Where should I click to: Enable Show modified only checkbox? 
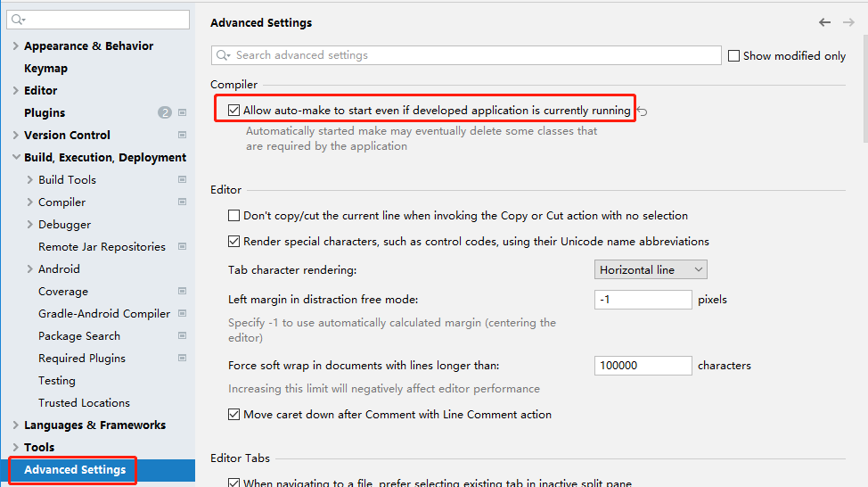tap(733, 56)
